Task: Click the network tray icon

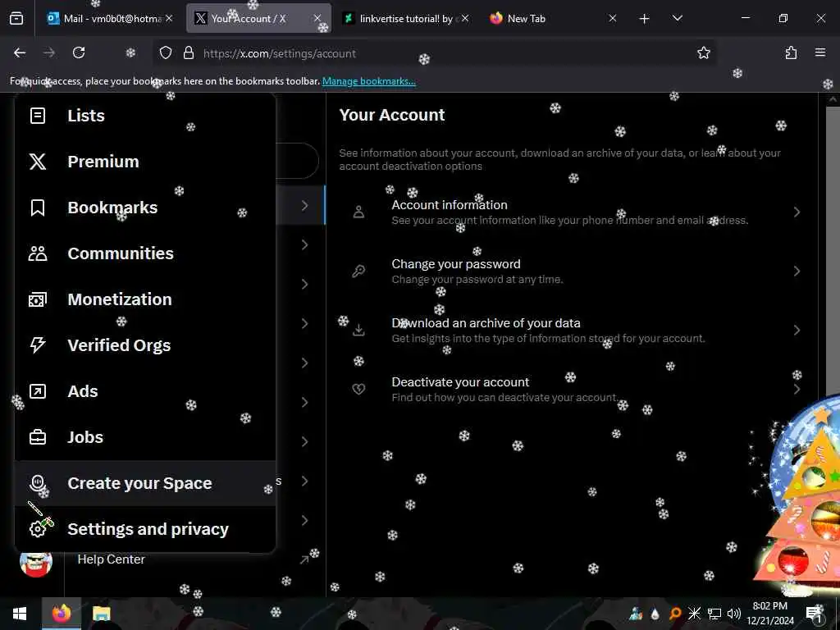Action: click(714, 614)
